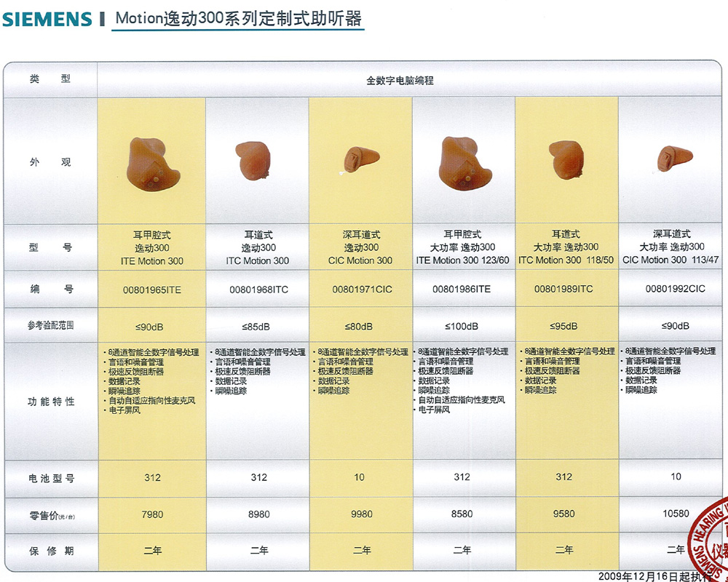The width and height of the screenshot is (728, 582).
Task: Click the "≤80dB" fitting range
Action: [358, 327]
